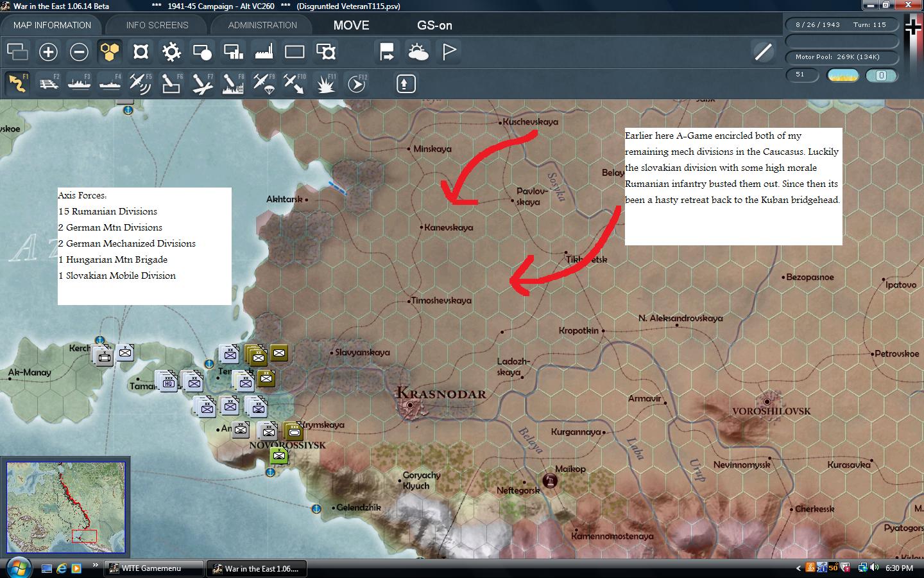Click the screen with bar chart icon
This screenshot has height=578, width=924.
tap(233, 52)
